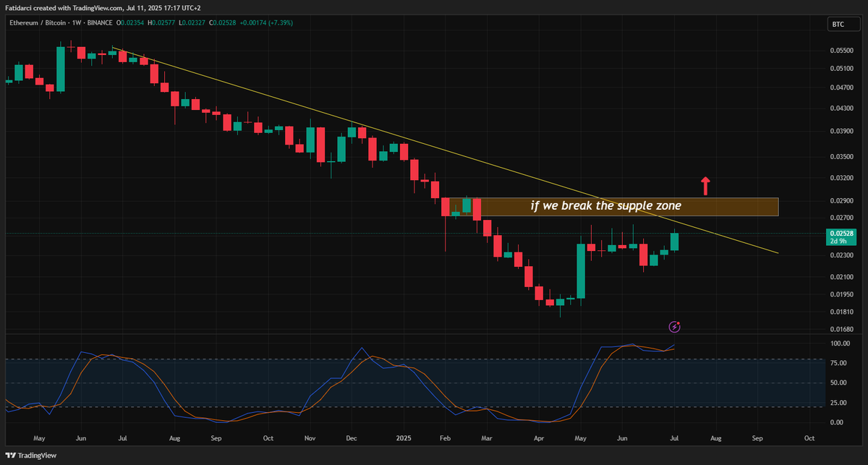
Task: Click the Nov label on time axis
Action: click(x=310, y=438)
